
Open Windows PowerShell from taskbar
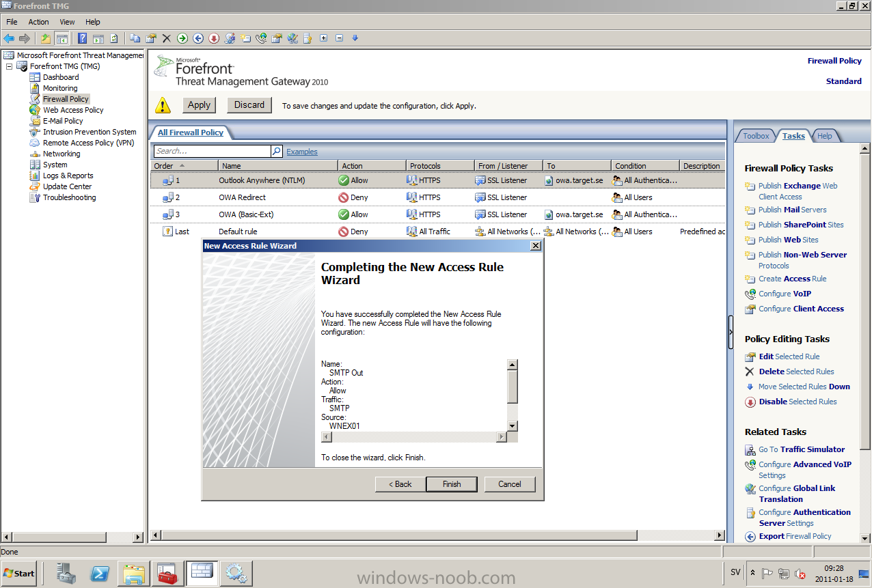(100, 573)
